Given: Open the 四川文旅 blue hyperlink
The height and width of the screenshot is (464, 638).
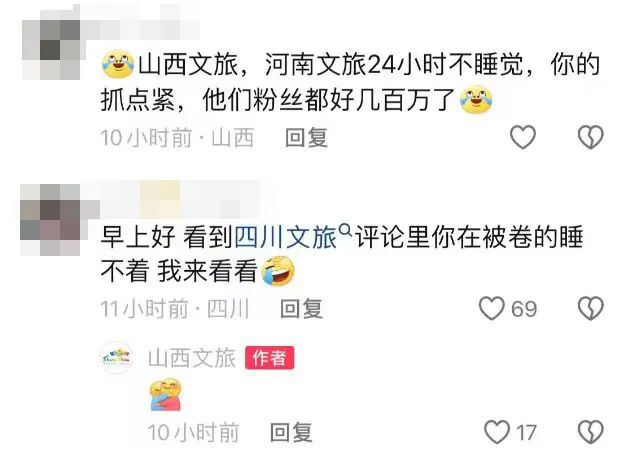Looking at the screenshot, I should [286, 237].
